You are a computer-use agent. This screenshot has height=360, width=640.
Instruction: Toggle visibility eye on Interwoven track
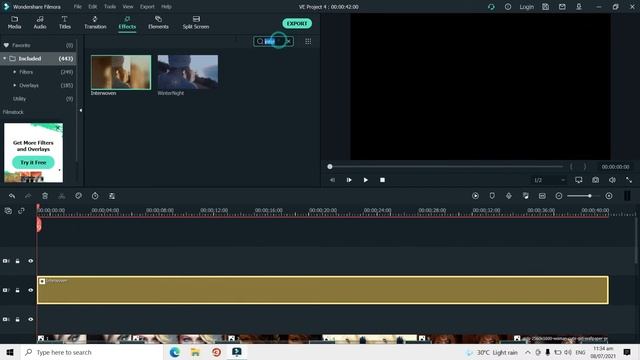pos(31,290)
